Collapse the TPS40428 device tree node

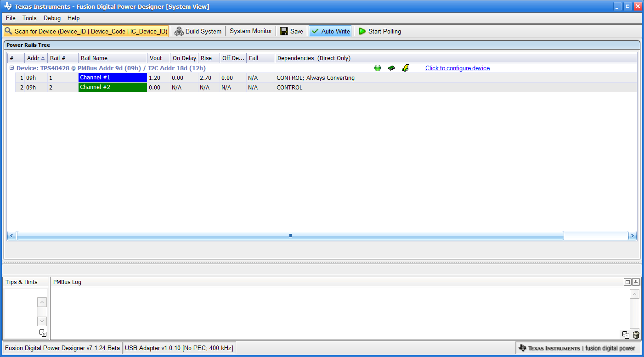tap(11, 67)
